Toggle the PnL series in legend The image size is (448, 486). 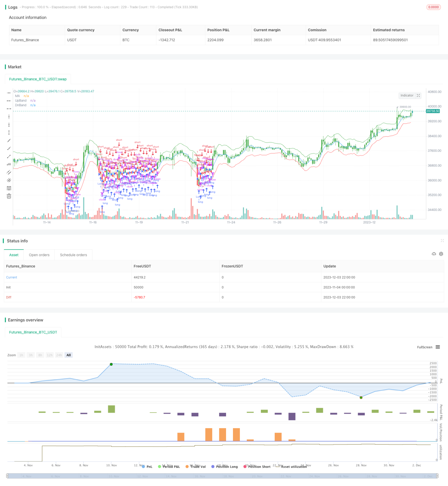pos(147,467)
